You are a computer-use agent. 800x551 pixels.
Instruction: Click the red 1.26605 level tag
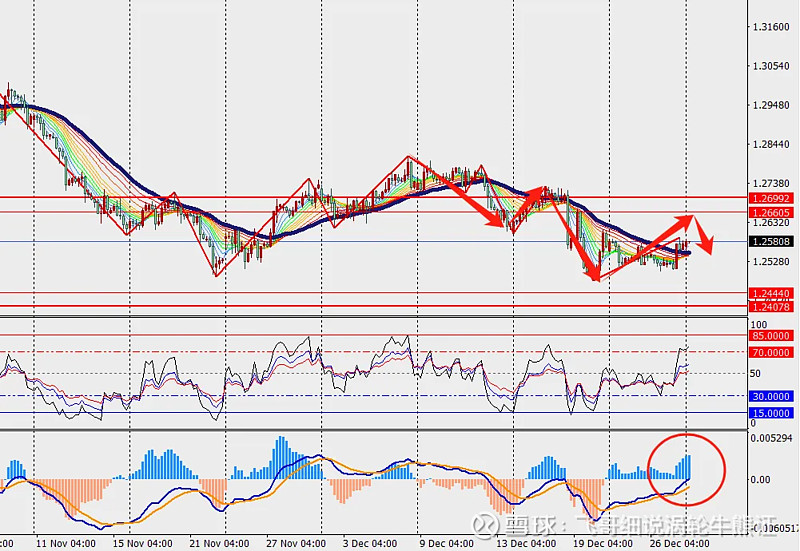coord(771,212)
